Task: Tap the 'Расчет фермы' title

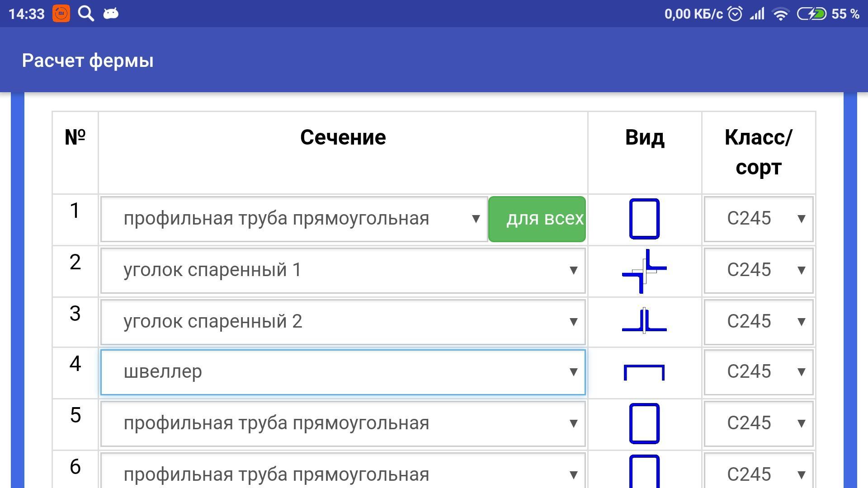Action: [88, 61]
